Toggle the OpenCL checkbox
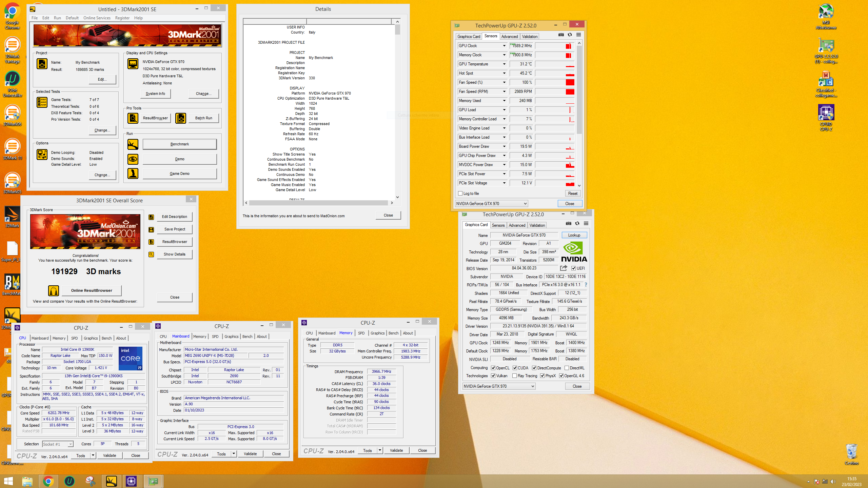The image size is (868, 488). pyautogui.click(x=493, y=368)
